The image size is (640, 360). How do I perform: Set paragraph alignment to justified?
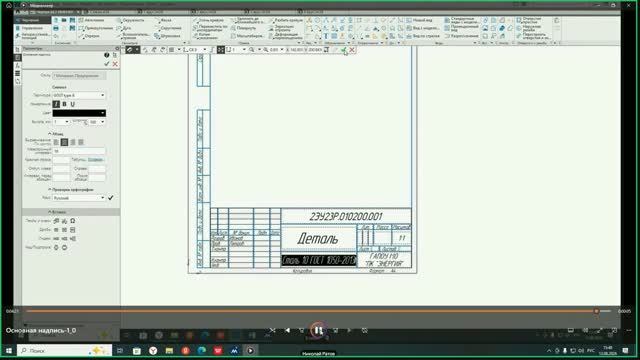tap(81, 142)
